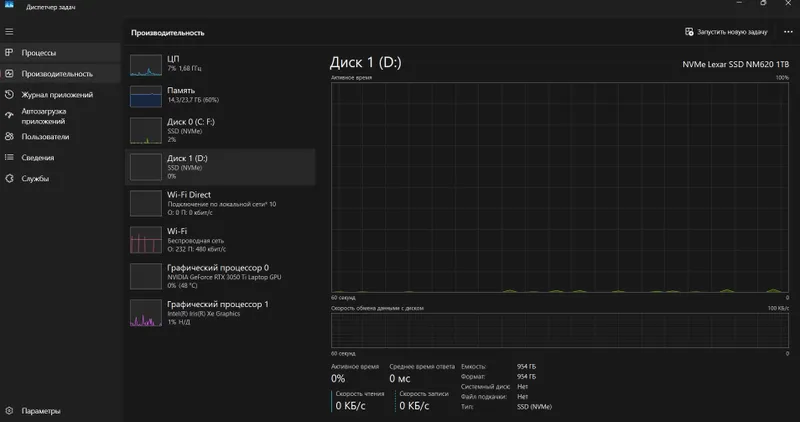
Task: Click the Скорость чтения 0 КБ/с value
Action: coord(351,406)
